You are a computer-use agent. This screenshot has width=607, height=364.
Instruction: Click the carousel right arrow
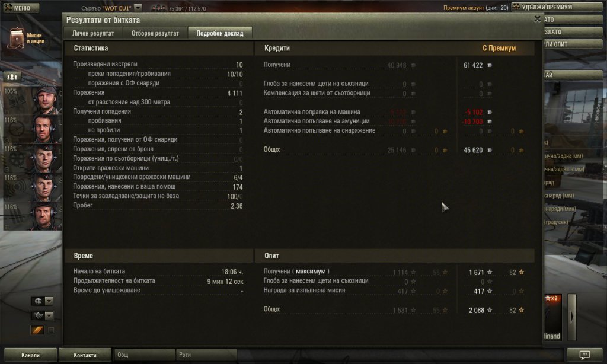[x=572, y=317]
